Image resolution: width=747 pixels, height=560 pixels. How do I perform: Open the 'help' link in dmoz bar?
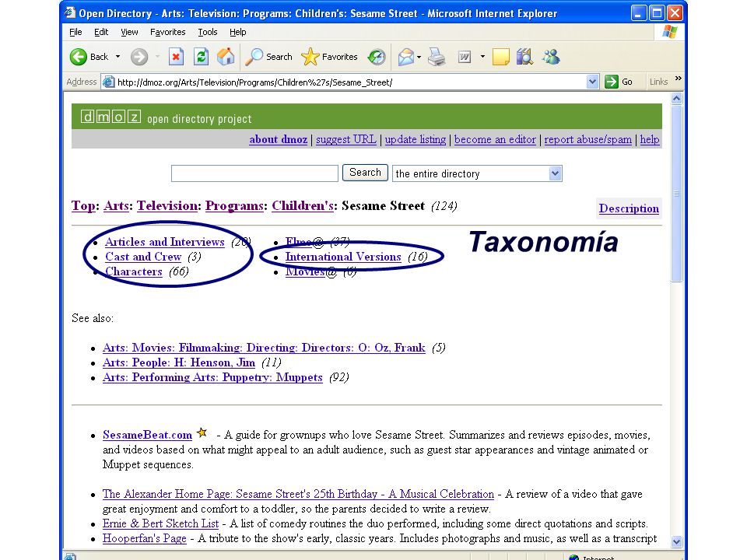(650, 139)
